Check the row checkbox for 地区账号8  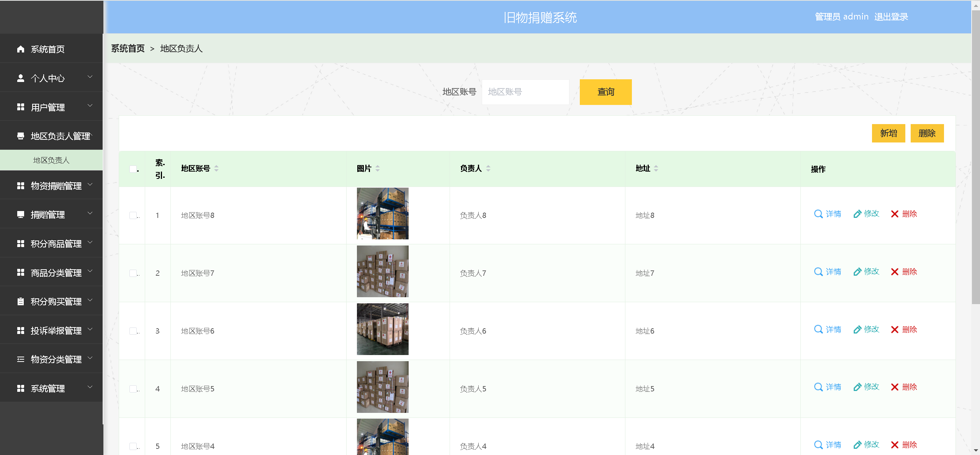(133, 215)
